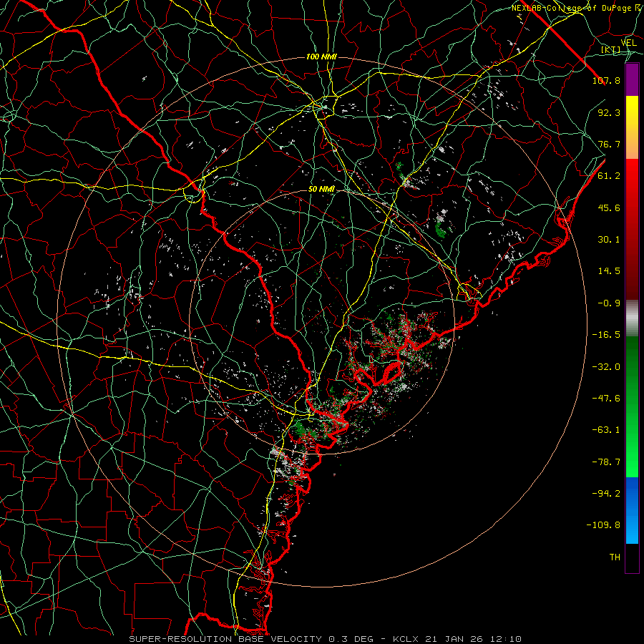This screenshot has width=644, height=644.
Task: Click the -63.1 legend value
Action: 606,430
